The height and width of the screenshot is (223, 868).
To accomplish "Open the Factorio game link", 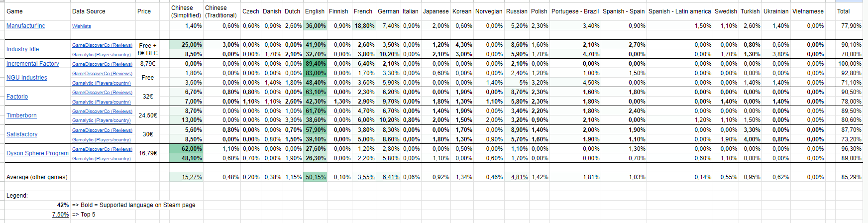I will 17,97.
